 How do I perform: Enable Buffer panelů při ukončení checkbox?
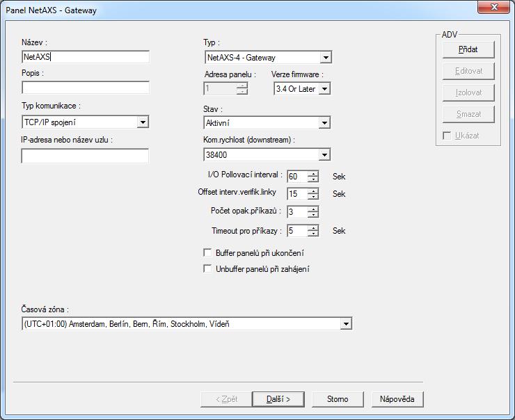click(207, 252)
